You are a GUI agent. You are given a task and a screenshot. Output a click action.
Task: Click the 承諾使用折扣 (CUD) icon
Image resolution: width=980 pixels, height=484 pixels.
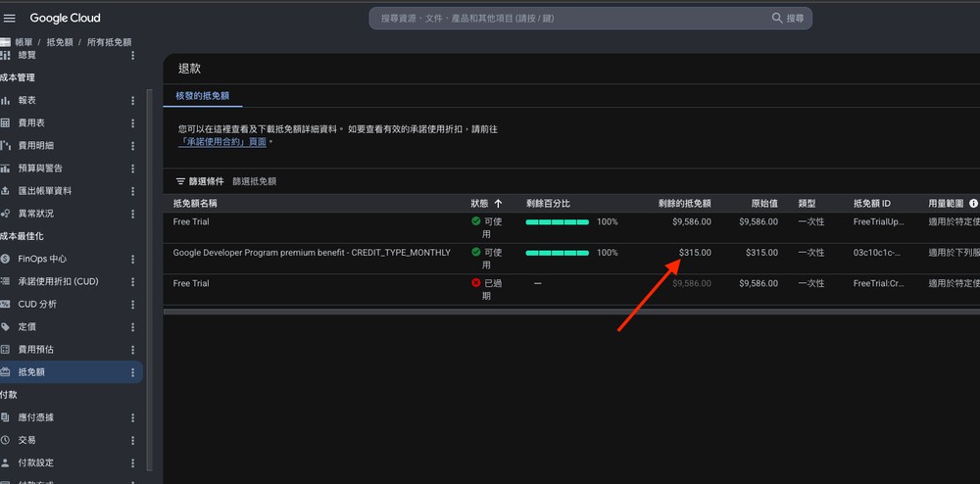(x=5, y=281)
